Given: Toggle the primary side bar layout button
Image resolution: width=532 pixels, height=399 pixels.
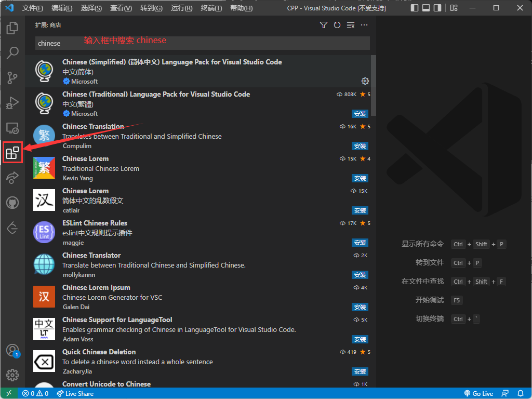Looking at the screenshot, I should tap(414, 8).
